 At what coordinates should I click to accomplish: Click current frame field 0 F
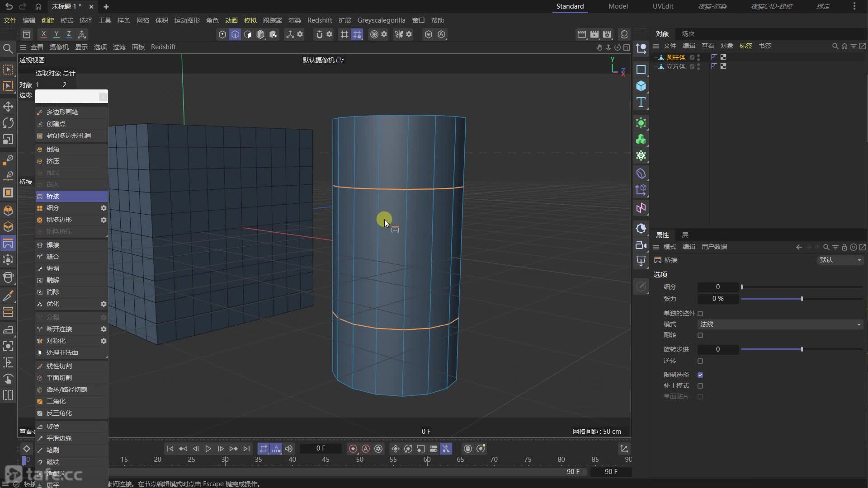click(321, 448)
